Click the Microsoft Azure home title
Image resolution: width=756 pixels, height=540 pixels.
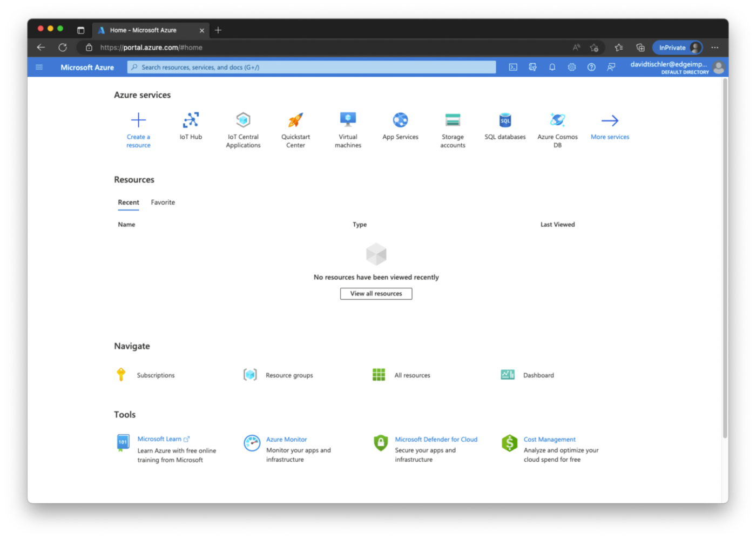coord(87,67)
